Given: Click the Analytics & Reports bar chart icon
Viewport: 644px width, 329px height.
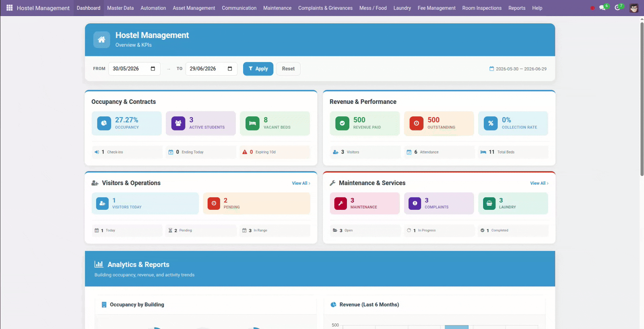Looking at the screenshot, I should pyautogui.click(x=99, y=264).
